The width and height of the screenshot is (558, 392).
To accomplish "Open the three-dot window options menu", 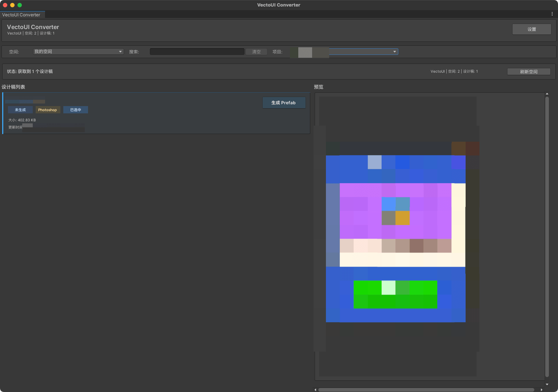I will tap(552, 14).
